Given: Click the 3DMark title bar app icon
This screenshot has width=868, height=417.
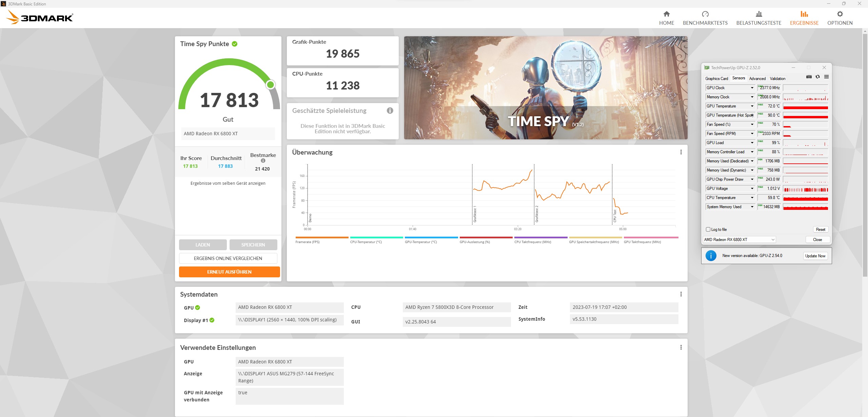Looking at the screenshot, I should (3, 4).
